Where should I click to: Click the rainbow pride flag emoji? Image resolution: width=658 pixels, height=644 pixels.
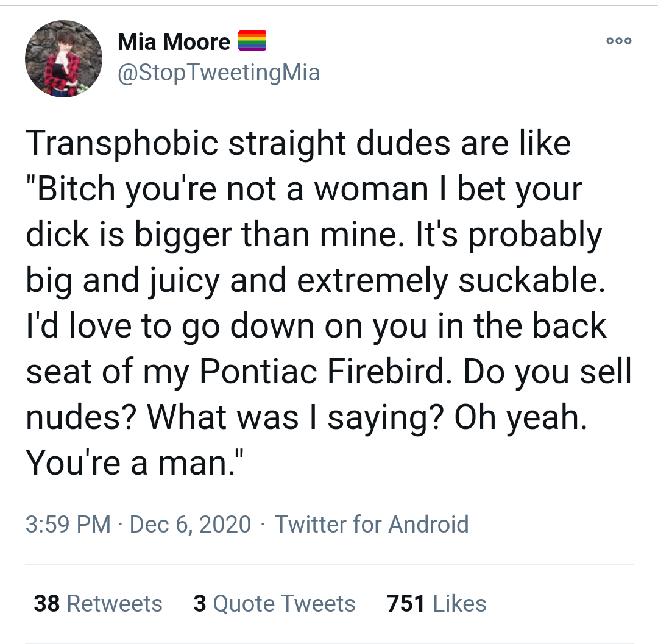[x=252, y=41]
